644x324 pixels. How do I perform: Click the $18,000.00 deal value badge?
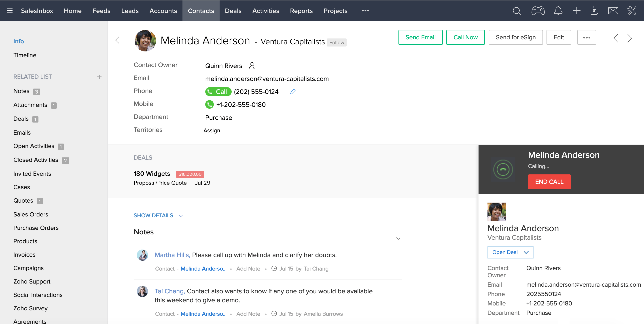click(x=190, y=174)
